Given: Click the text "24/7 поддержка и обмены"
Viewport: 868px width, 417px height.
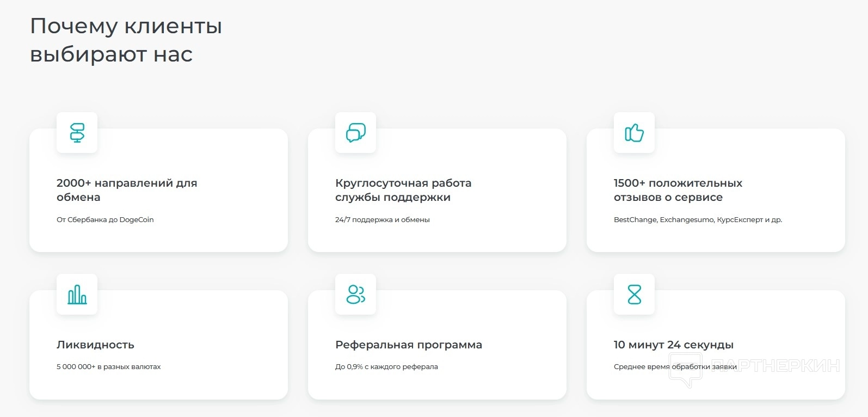Looking at the screenshot, I should coord(383,220).
